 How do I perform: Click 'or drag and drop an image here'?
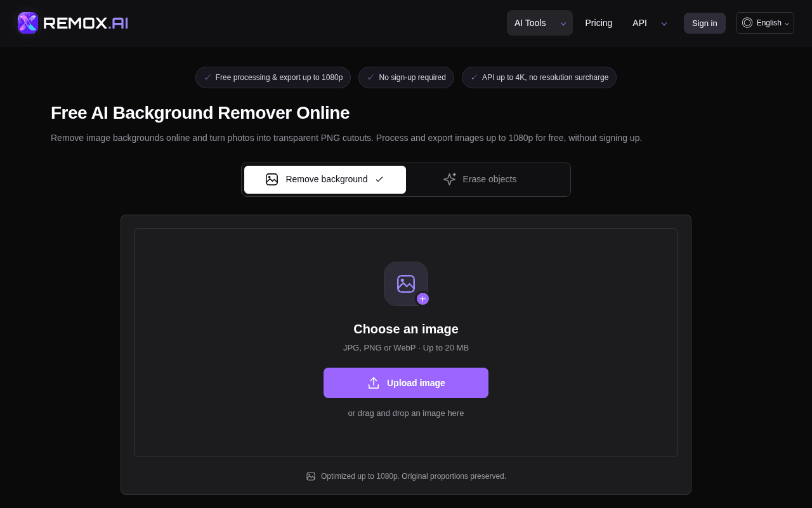click(x=406, y=413)
